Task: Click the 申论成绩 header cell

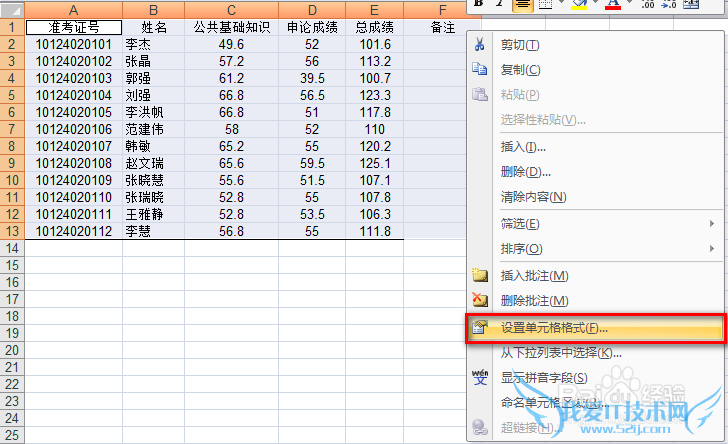Action: click(312, 27)
